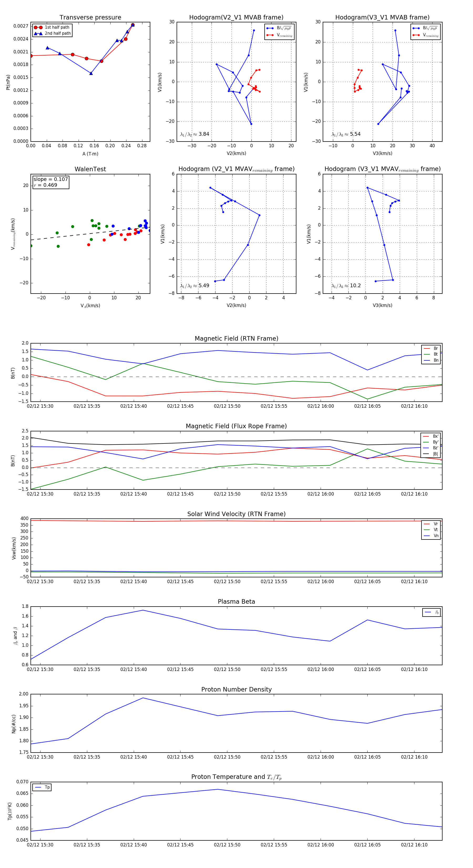Viewport: 473px width, 868px height.
Task: Click the 'Proton Number Density' plot title
Action: [x=236, y=689]
